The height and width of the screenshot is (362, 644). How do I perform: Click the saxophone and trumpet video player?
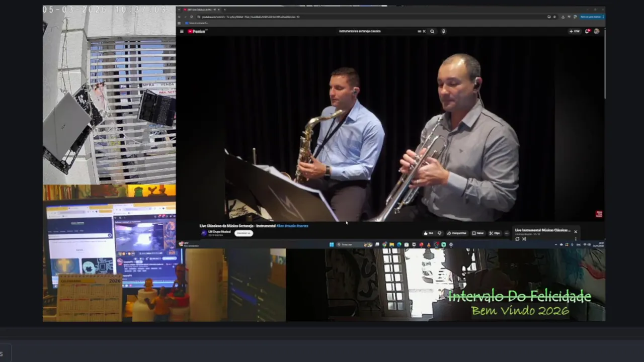(390, 129)
